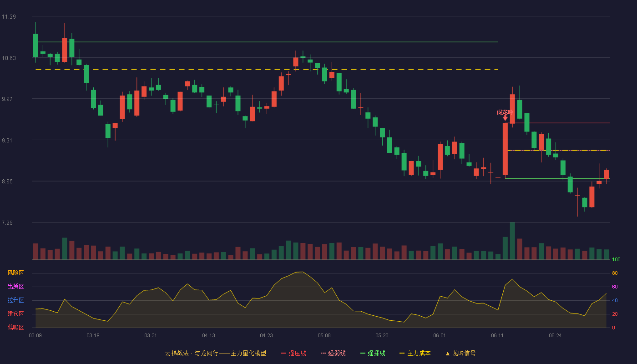Click the tallest volume bar
The width and height of the screenshot is (637, 364).
coord(512,241)
